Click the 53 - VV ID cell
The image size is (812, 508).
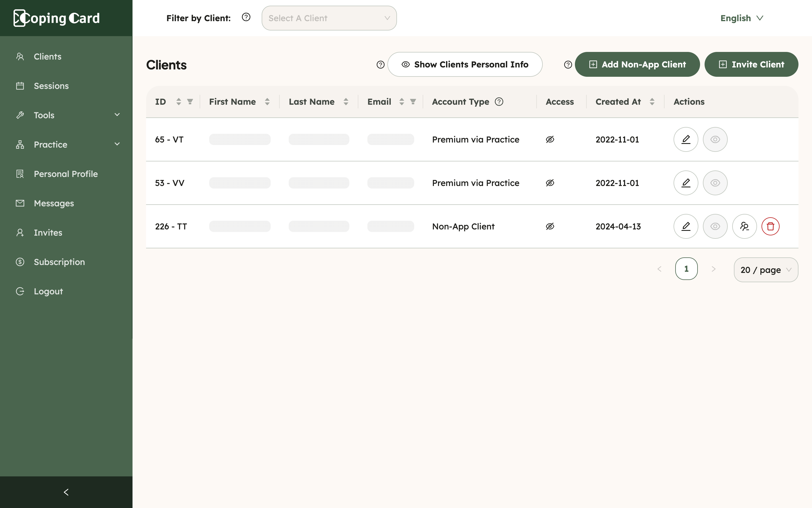(x=169, y=183)
